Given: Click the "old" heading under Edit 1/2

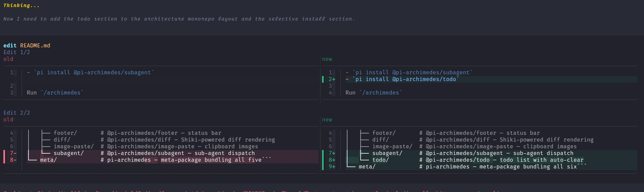Looking at the screenshot, I should pos(8,59).
